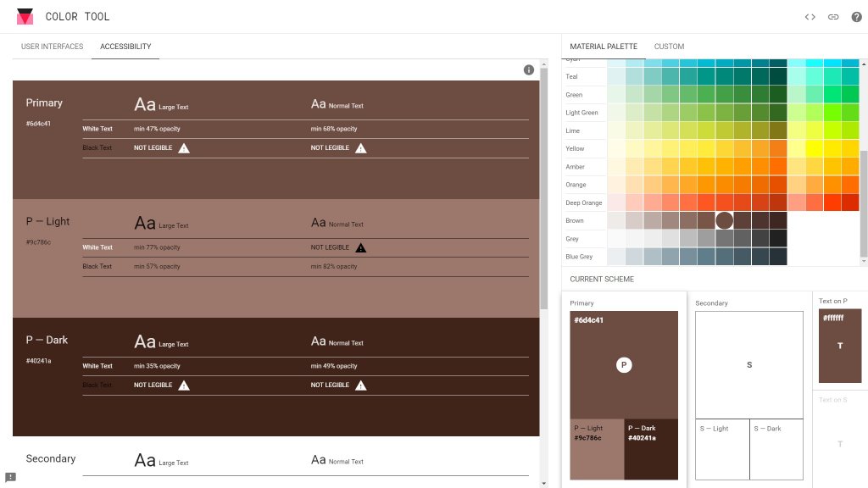The image size is (868, 488).
Task: Select the S — Light slot
Action: pyautogui.click(x=722, y=449)
